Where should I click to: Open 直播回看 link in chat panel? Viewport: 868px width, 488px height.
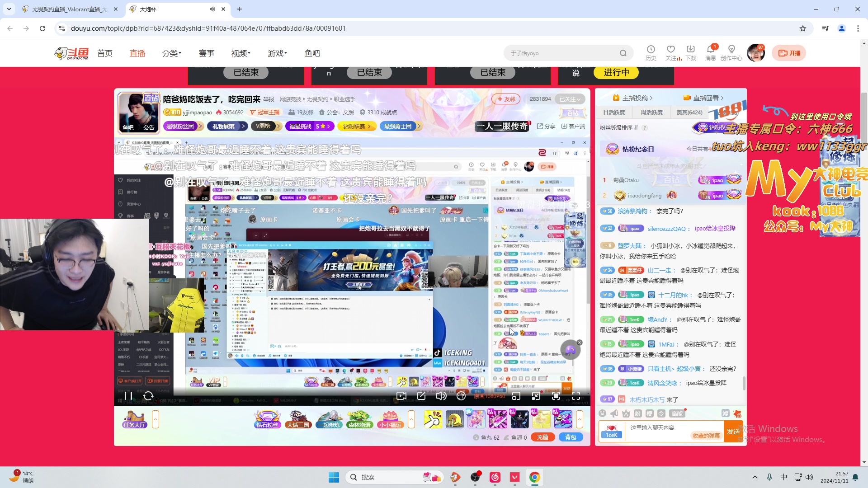703,98
